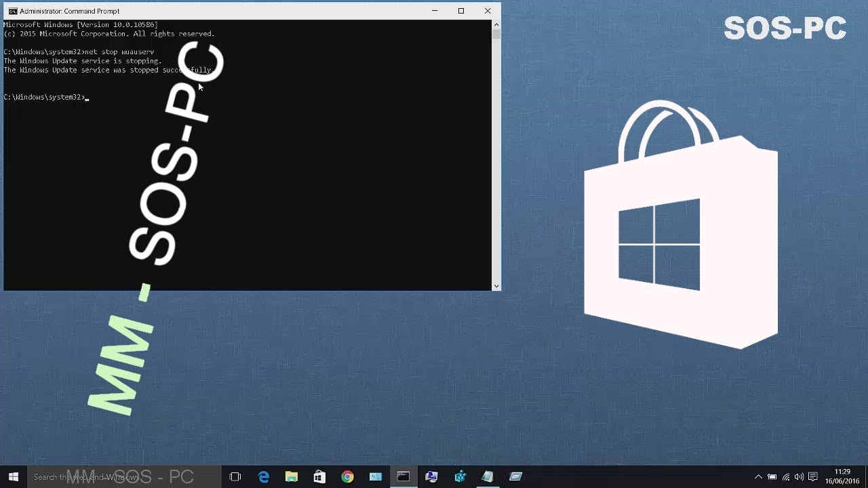Click the 'Microsoft Windows [Version 10.0.10586]' line
Screen dimensions: 868x488
[81, 25]
